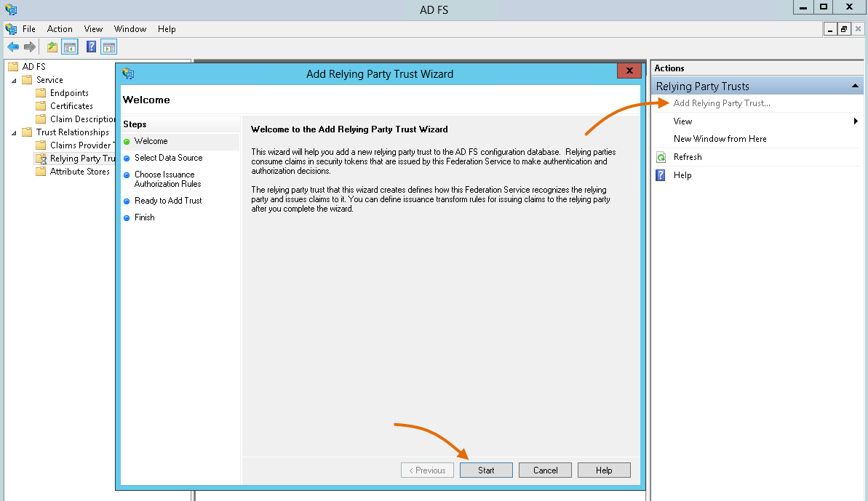The height and width of the screenshot is (501, 868).
Task: Open the View submenu in the Actions pane
Action: pos(682,121)
